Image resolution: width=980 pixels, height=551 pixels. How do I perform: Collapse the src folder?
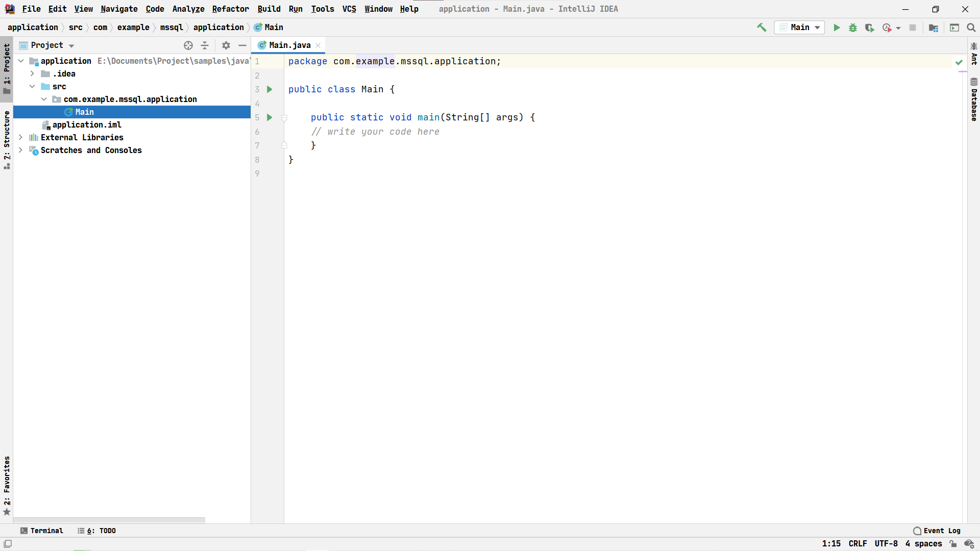(x=32, y=87)
